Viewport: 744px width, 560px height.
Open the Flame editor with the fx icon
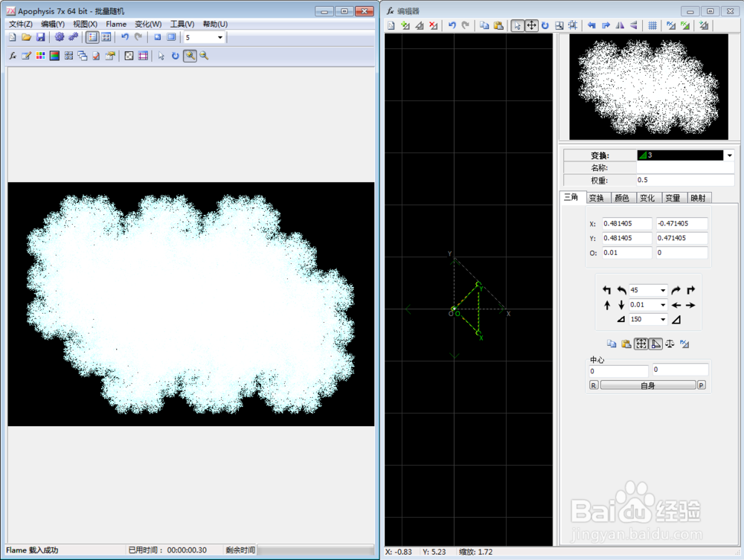coord(13,55)
